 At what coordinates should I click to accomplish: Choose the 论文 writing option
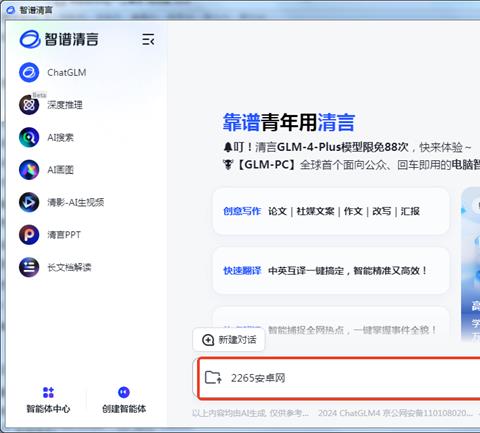[277, 211]
